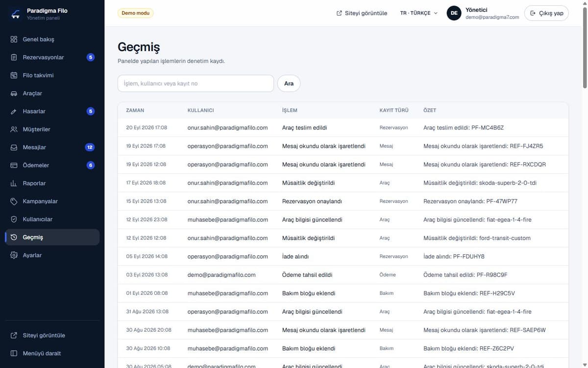Click the Araçlar car icon
Viewport: 588px width, 368px height.
(x=14, y=93)
